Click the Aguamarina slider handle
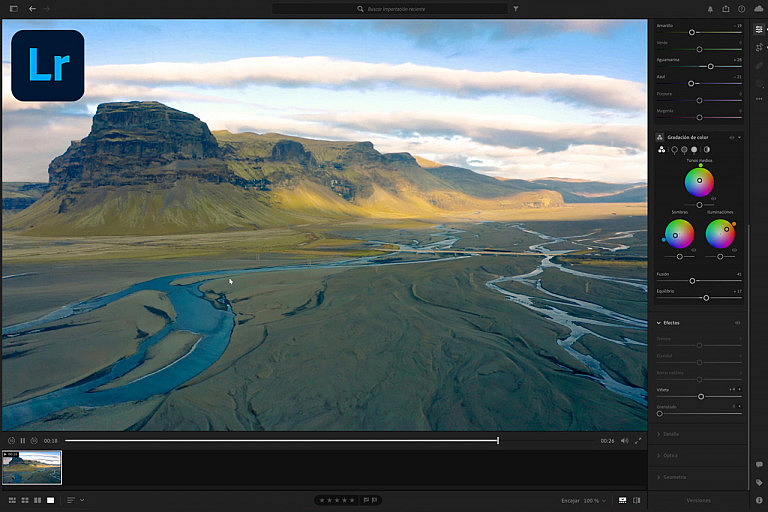 [710, 66]
